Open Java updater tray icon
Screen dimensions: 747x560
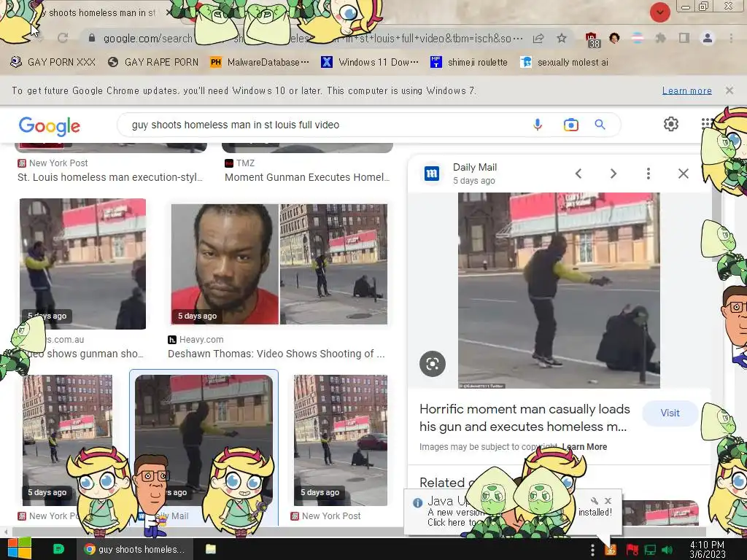click(611, 550)
